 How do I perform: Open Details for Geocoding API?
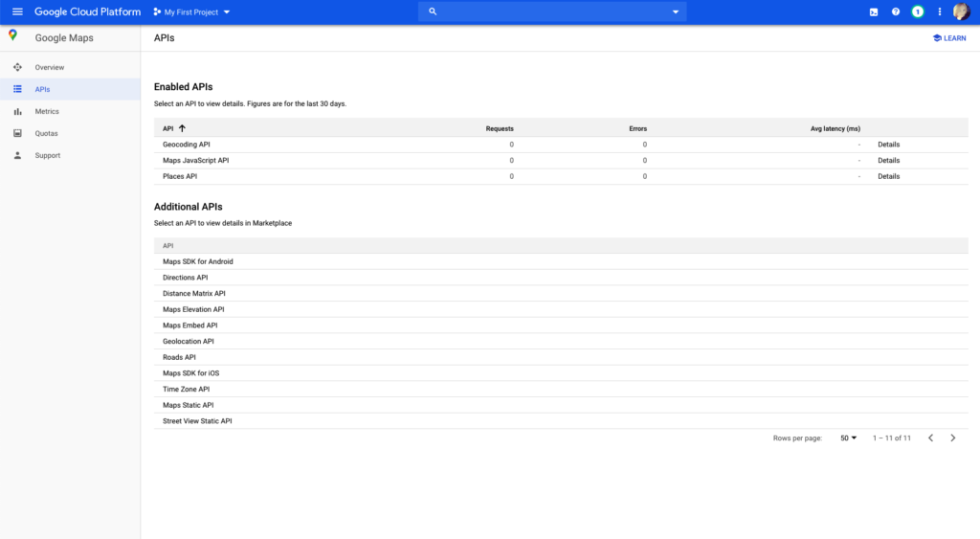pos(888,145)
